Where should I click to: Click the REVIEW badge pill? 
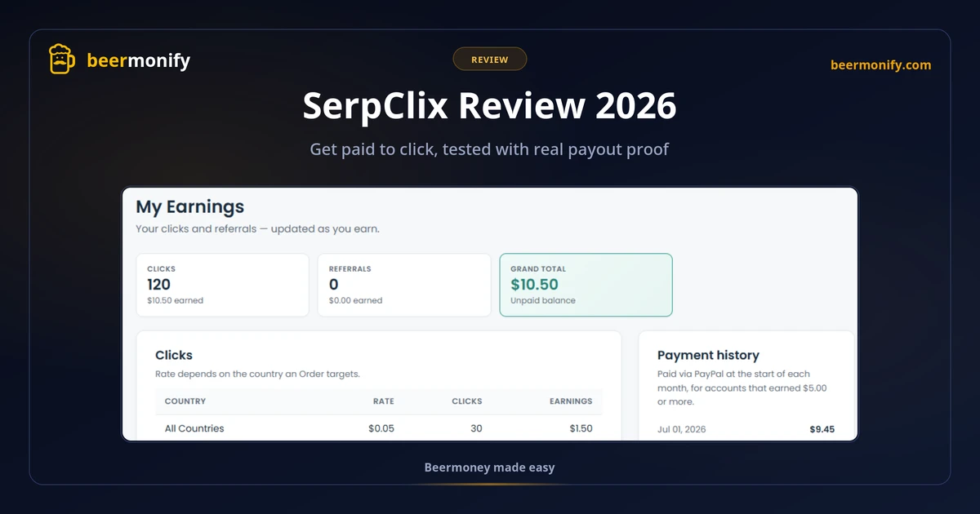[490, 60]
